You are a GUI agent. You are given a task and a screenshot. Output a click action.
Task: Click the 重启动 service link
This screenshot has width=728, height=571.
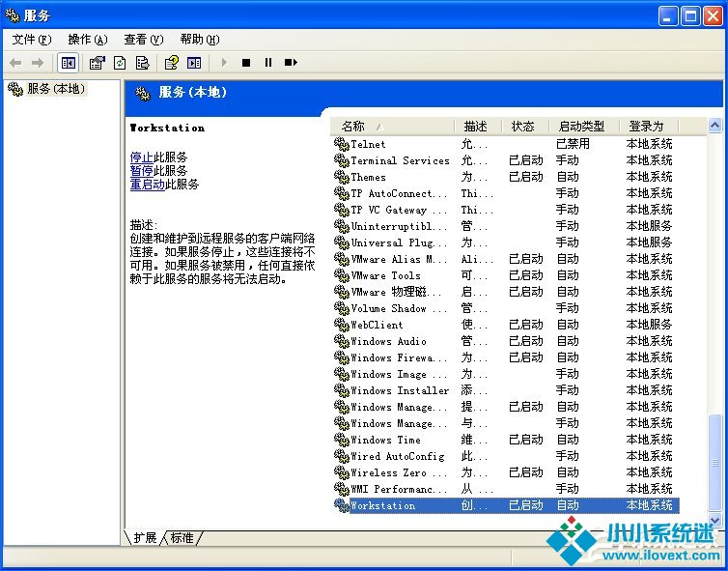click(x=147, y=185)
